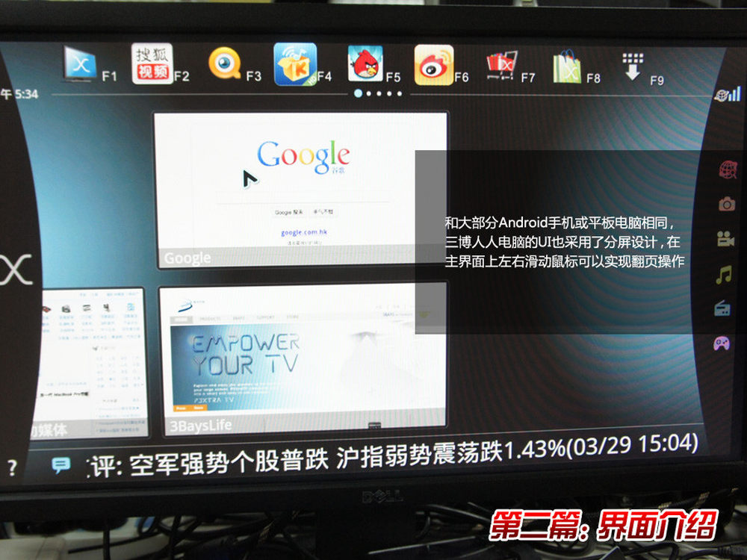The height and width of the screenshot is (560, 747).
Task: Open the radio icon in the right sidebar
Action: pyautogui.click(x=722, y=308)
